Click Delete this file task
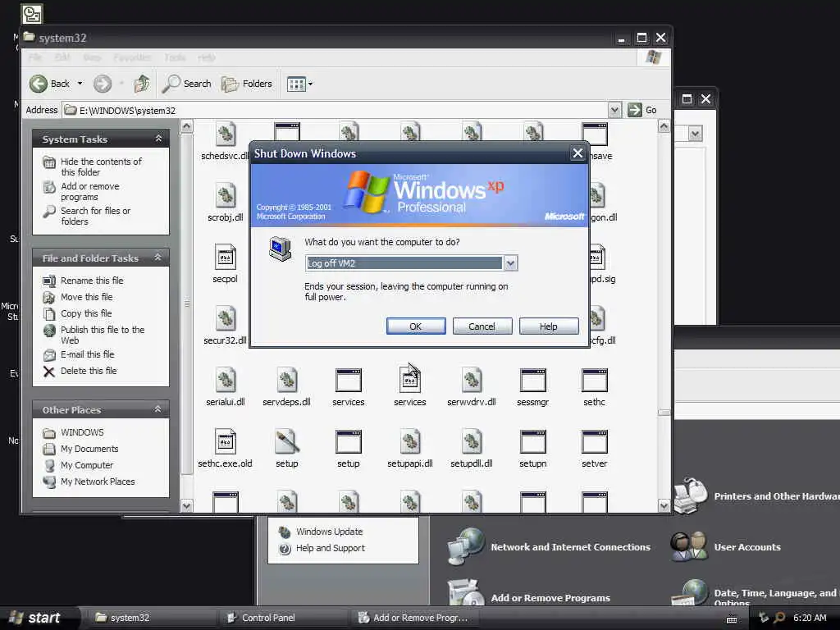This screenshot has width=840, height=630. (89, 371)
